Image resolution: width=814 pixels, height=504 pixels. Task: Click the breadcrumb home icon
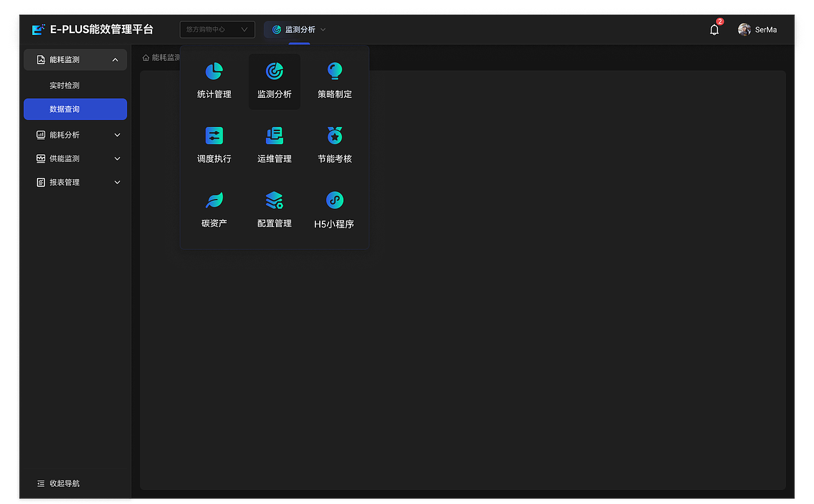coord(146,57)
